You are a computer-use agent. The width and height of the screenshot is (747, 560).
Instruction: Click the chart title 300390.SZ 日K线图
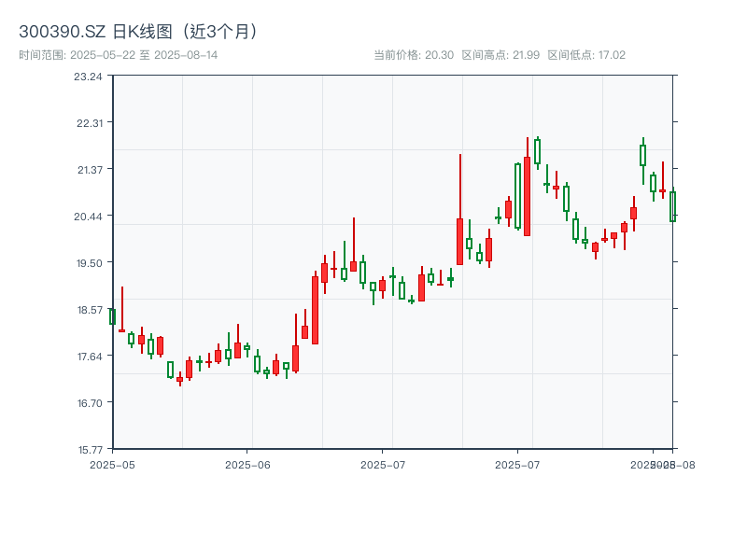(138, 31)
